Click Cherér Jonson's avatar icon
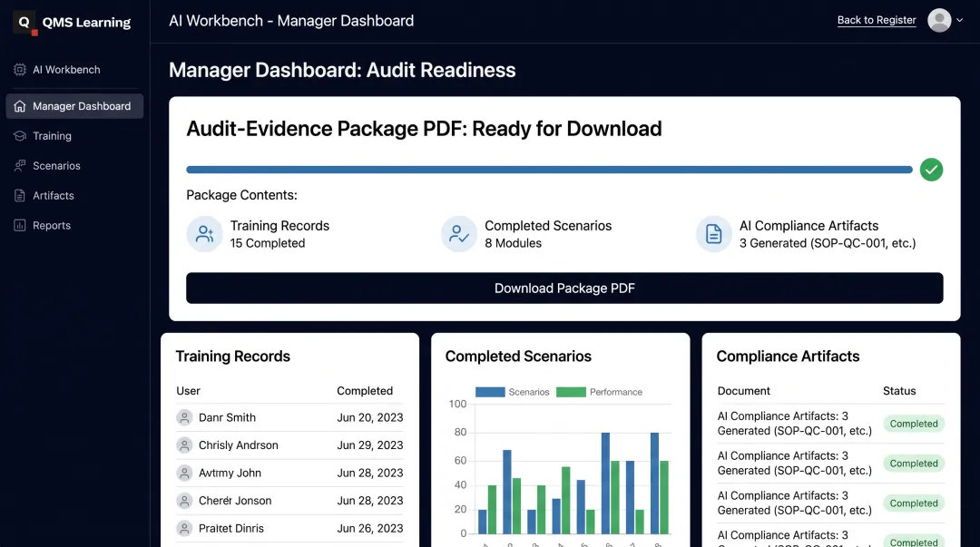 click(184, 500)
